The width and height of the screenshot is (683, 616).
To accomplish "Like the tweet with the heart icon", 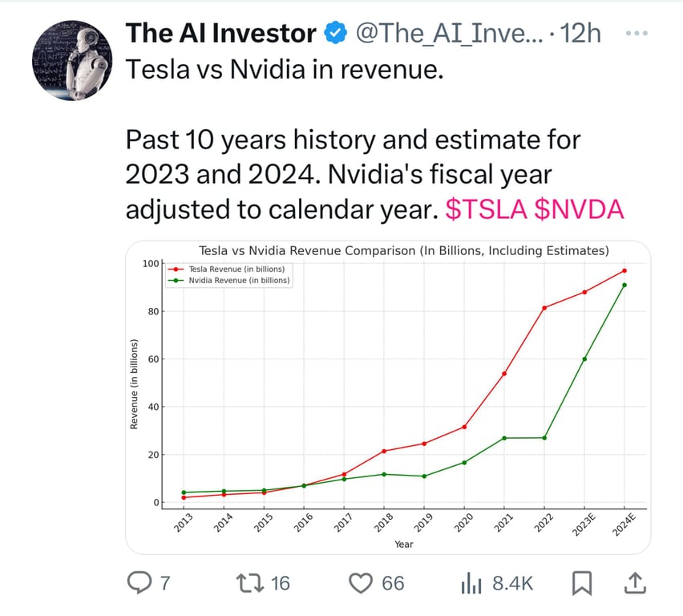I will point(362,582).
